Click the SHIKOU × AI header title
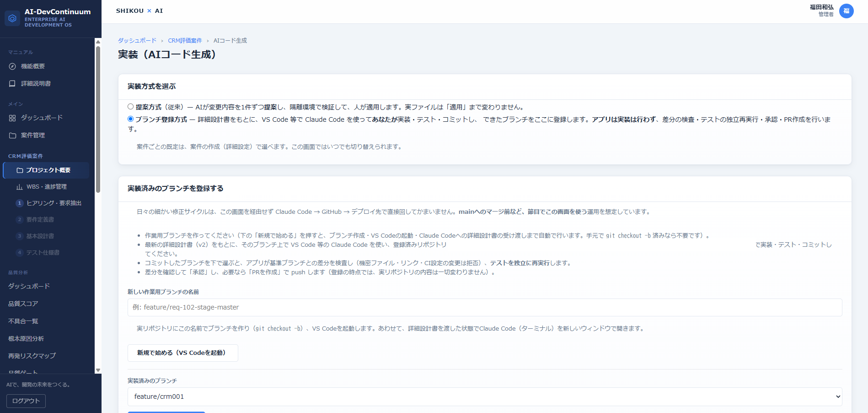The width and height of the screenshot is (868, 413). tap(139, 11)
